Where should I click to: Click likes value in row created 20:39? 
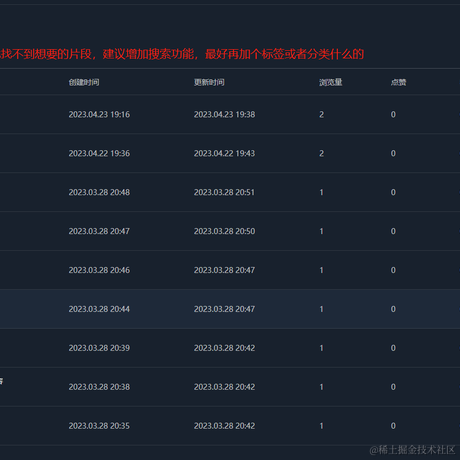pyautogui.click(x=393, y=348)
